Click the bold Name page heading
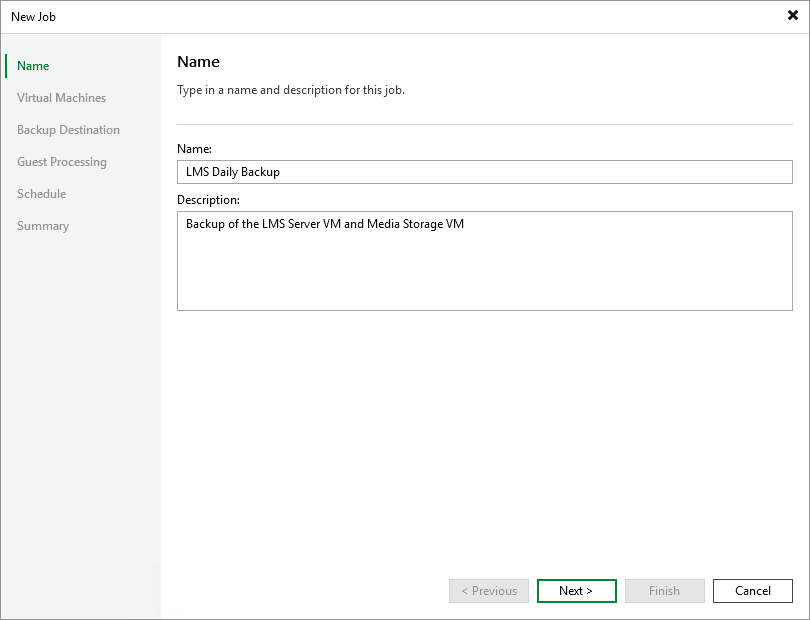This screenshot has width=810, height=620. [198, 62]
